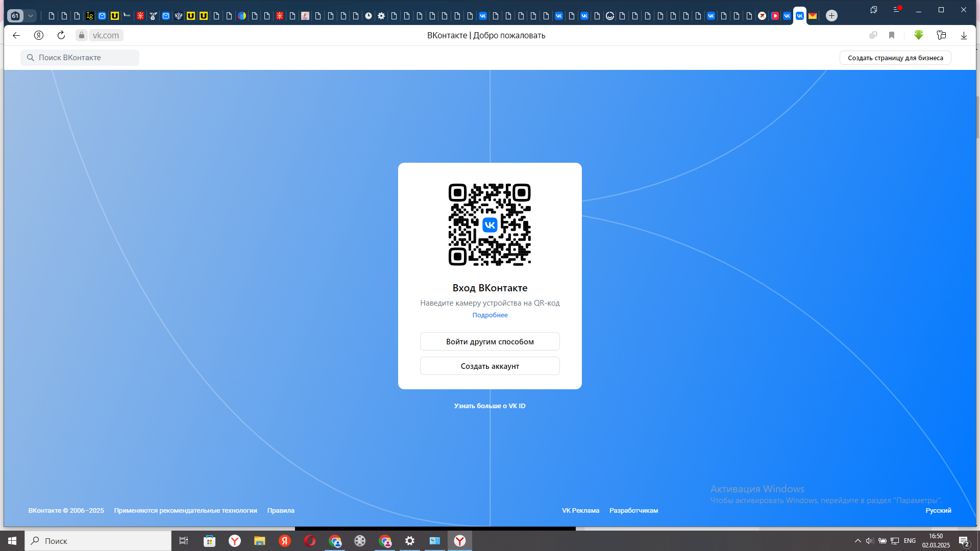Expand the tab group counter dropdown arrow

pyautogui.click(x=31, y=16)
